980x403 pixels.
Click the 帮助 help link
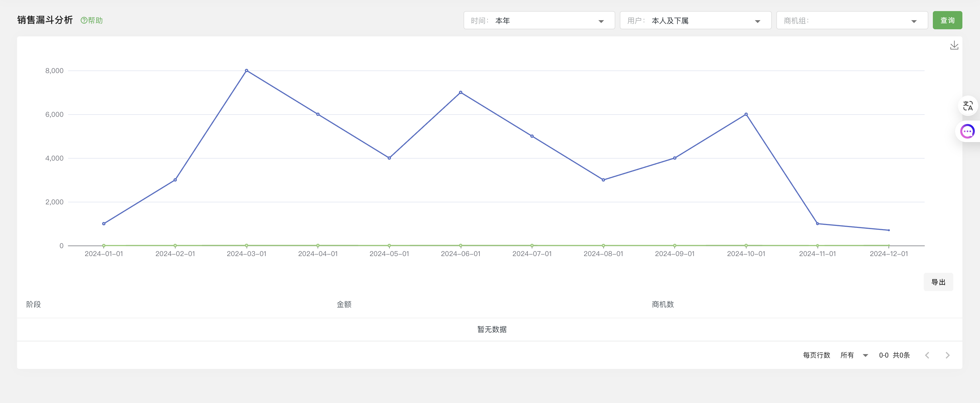coord(92,20)
